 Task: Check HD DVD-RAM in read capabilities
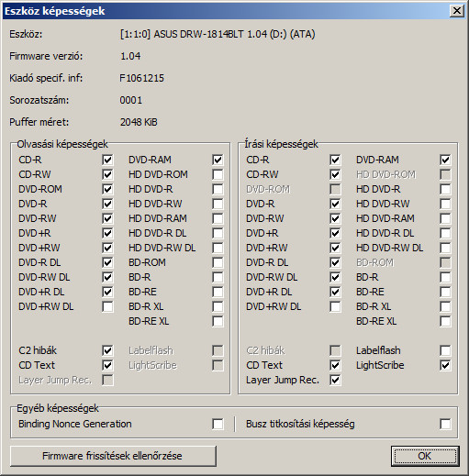point(218,218)
